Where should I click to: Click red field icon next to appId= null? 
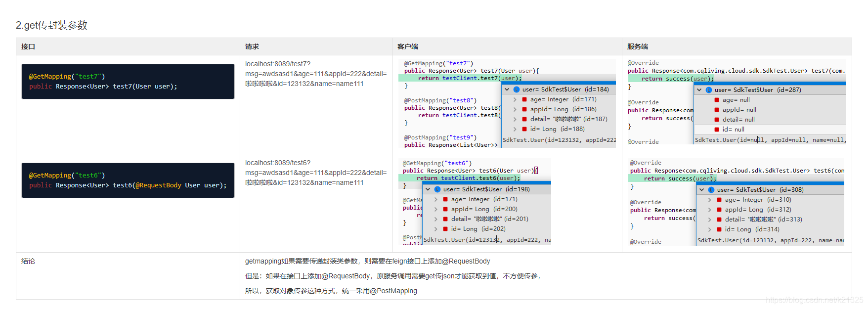pos(717,110)
